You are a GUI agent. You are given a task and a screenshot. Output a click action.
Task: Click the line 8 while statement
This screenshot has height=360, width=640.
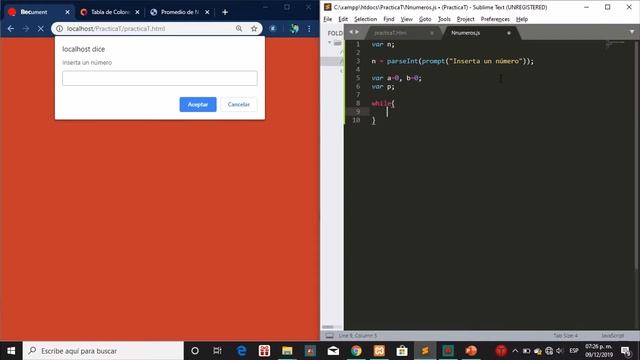[x=383, y=104]
